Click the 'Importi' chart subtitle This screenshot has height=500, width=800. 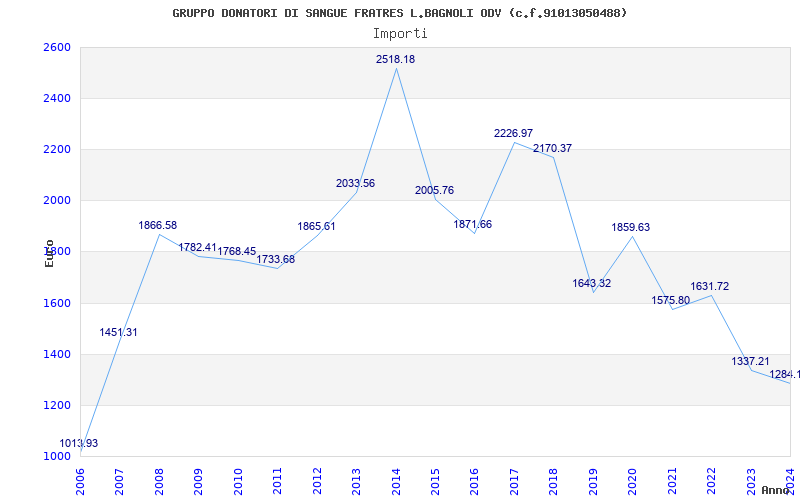coord(400,33)
